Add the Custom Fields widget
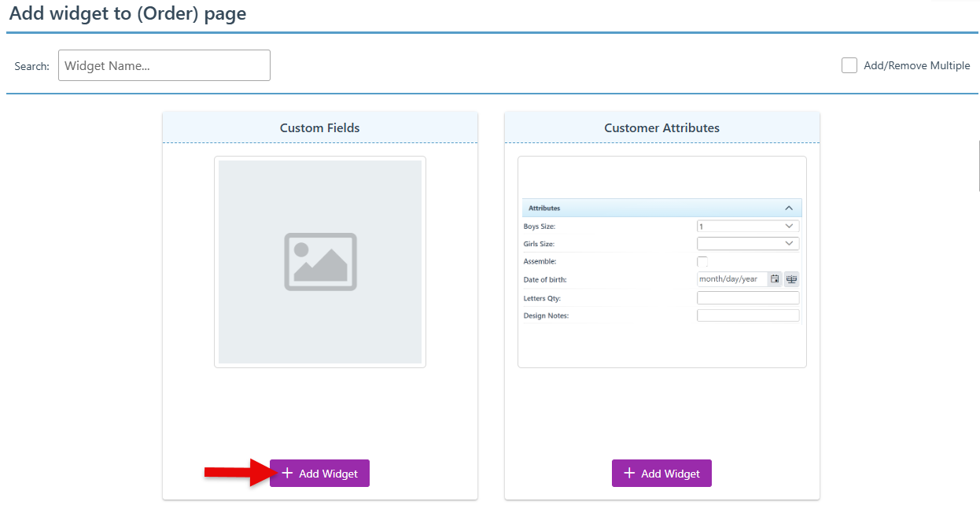The width and height of the screenshot is (980, 509). (x=319, y=474)
